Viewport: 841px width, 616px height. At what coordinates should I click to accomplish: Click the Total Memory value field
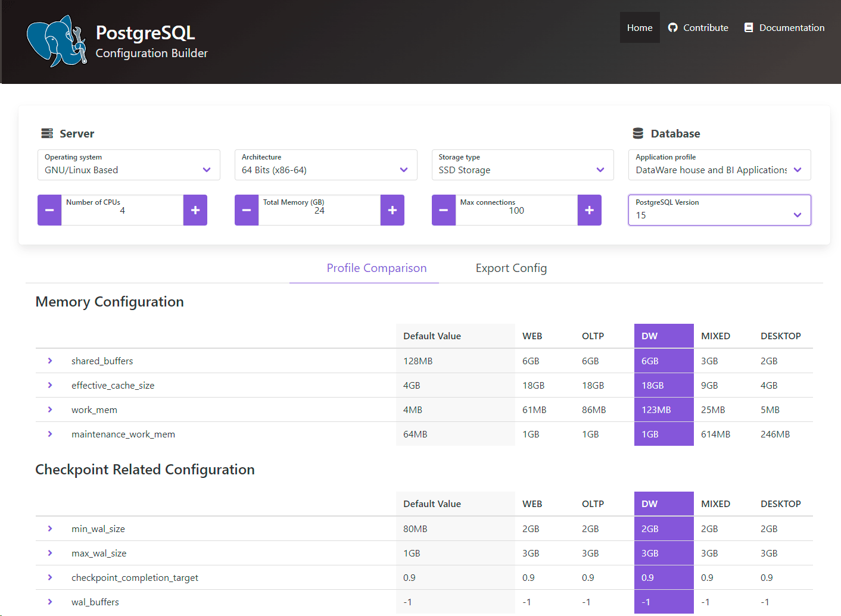coord(319,211)
